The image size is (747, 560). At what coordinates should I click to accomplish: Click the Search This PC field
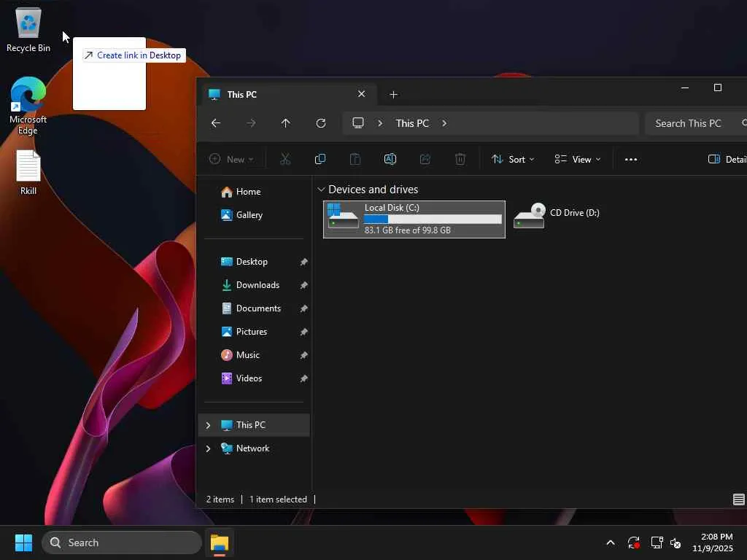(x=696, y=123)
